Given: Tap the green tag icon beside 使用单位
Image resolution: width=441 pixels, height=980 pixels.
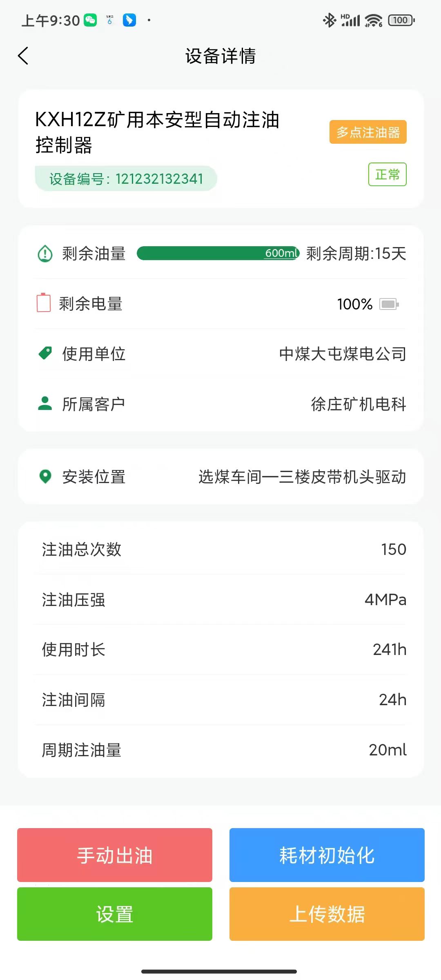Looking at the screenshot, I should tap(45, 353).
